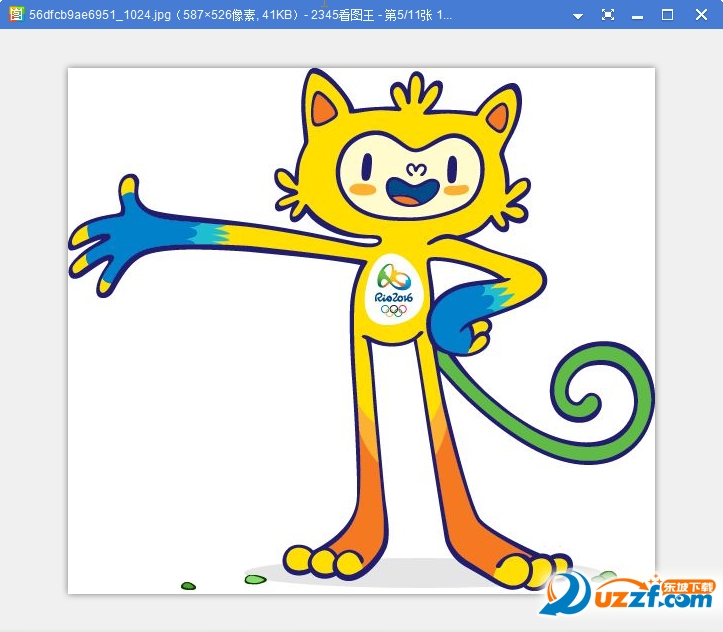The image size is (723, 632).
Task: Toggle fullscreen view mode icon
Action: point(608,15)
